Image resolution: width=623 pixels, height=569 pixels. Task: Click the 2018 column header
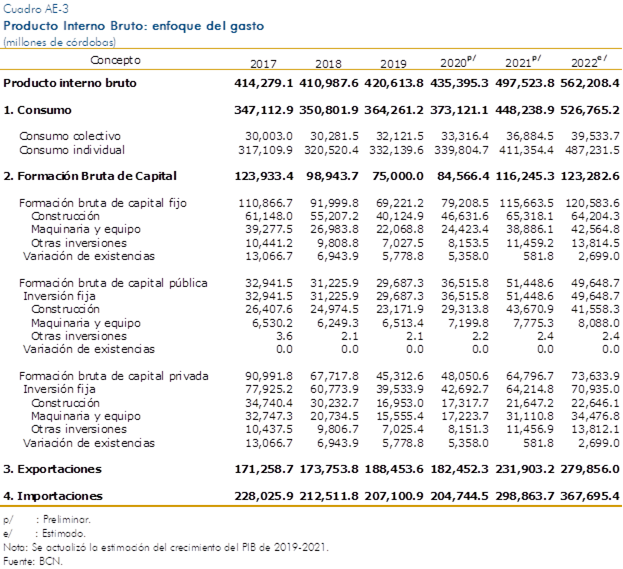(x=328, y=64)
